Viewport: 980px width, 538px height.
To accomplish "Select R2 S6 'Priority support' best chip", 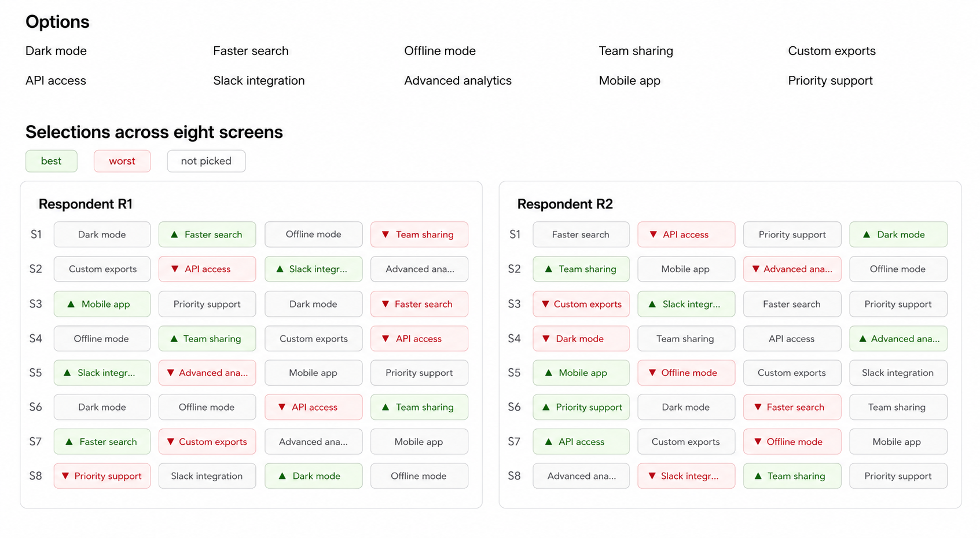I will [581, 407].
